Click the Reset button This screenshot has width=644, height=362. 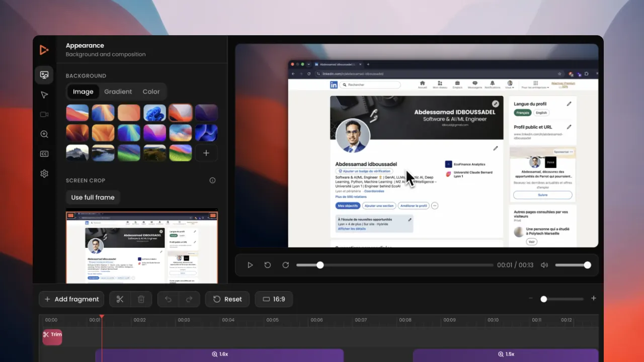point(227,299)
